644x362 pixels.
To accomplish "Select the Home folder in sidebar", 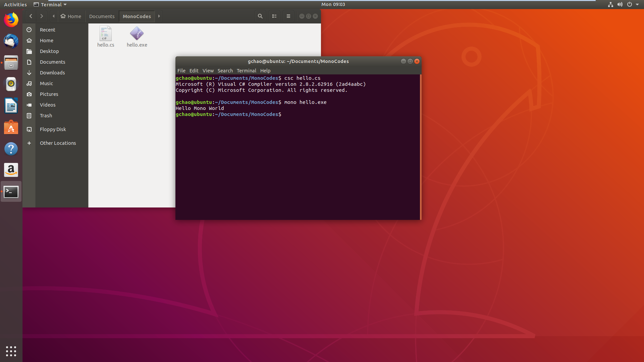I will (46, 40).
